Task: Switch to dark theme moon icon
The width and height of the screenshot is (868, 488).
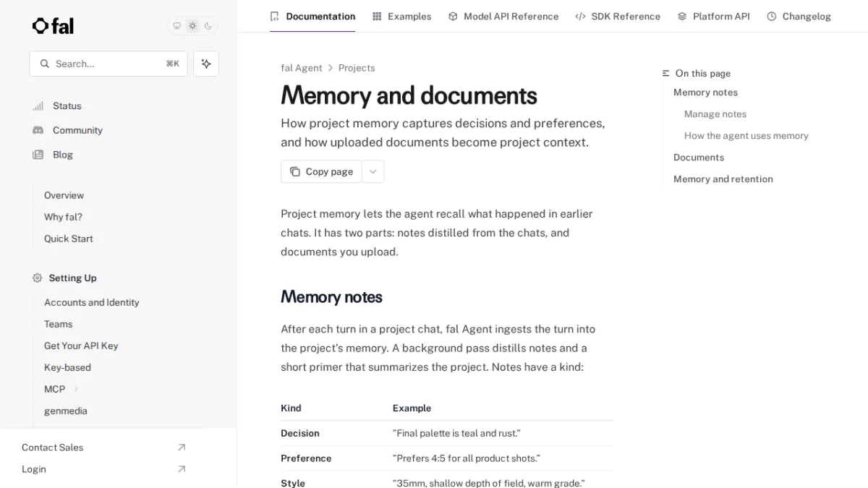Action: 208,26
